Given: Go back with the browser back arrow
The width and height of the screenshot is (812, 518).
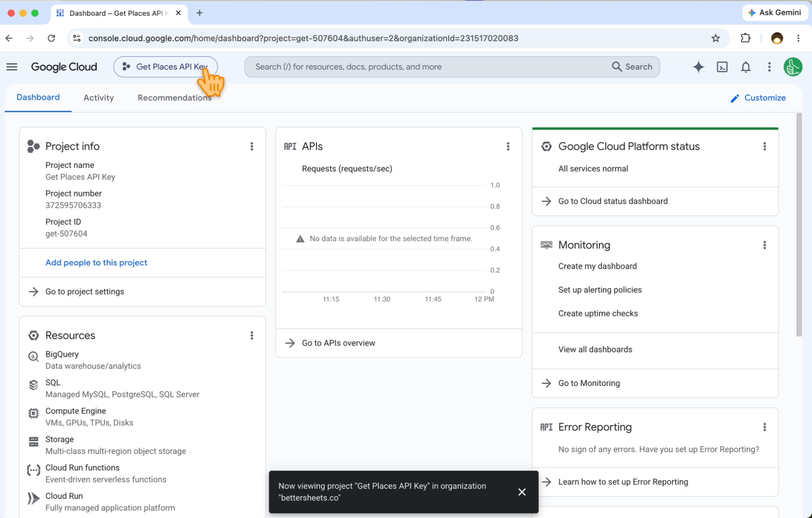Looking at the screenshot, I should (x=9, y=38).
